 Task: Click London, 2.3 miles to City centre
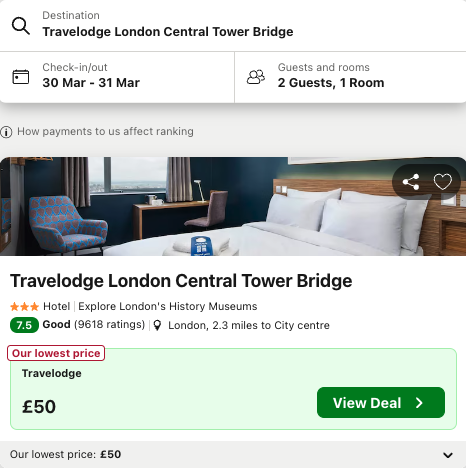point(249,325)
